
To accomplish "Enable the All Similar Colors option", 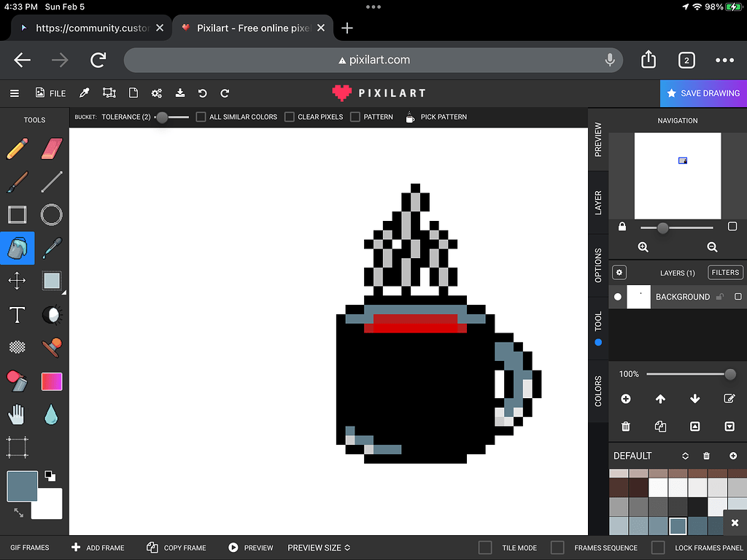I will [200, 117].
